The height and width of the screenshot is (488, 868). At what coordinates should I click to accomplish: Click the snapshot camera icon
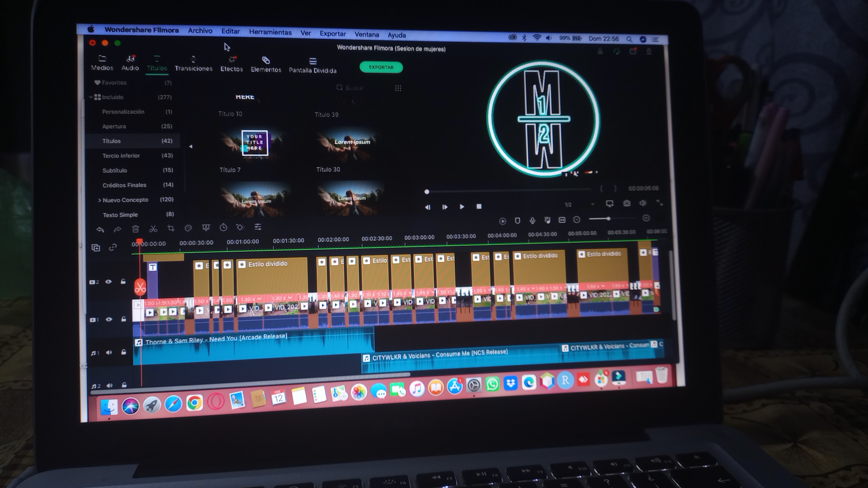[627, 203]
